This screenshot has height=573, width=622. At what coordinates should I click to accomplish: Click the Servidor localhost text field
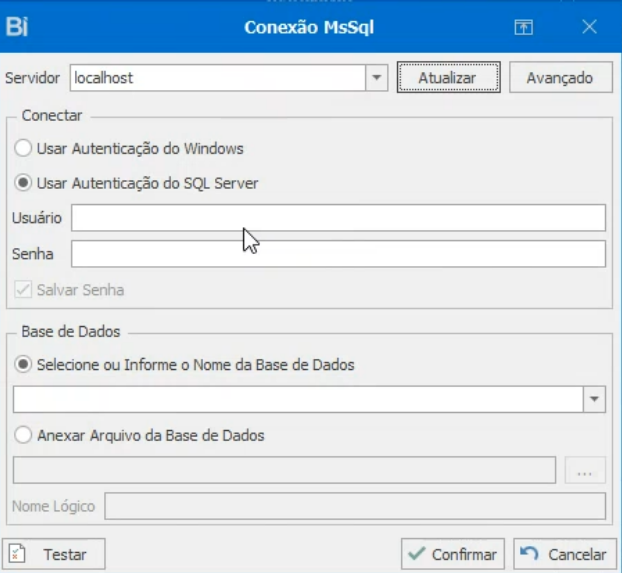(x=216, y=77)
